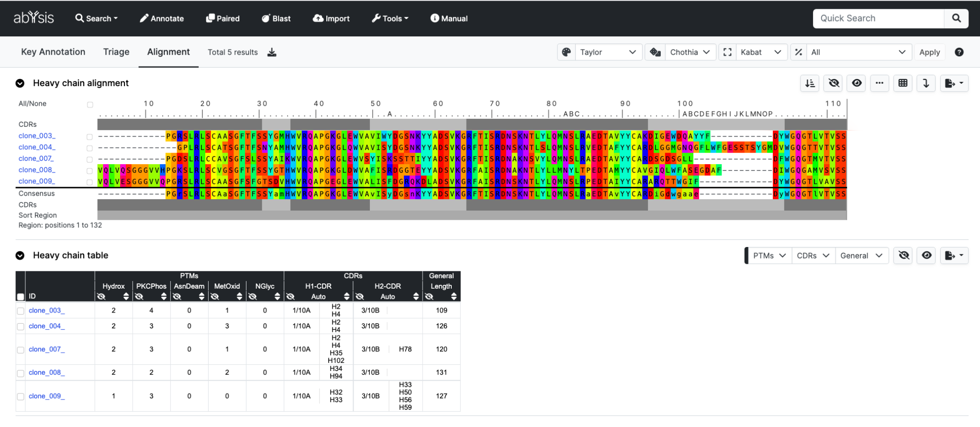This screenshot has height=427, width=980.
Task: Click the ellipsis options button
Action: click(x=879, y=83)
